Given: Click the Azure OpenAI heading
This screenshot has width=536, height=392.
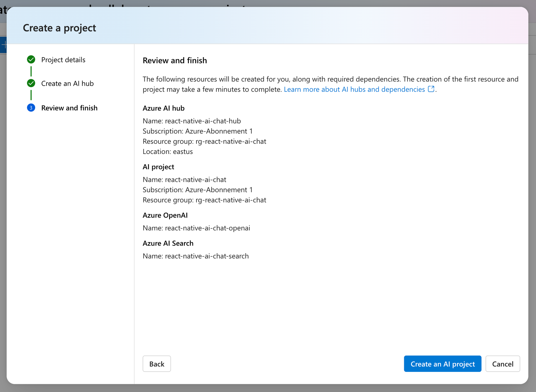Looking at the screenshot, I should tap(165, 215).
